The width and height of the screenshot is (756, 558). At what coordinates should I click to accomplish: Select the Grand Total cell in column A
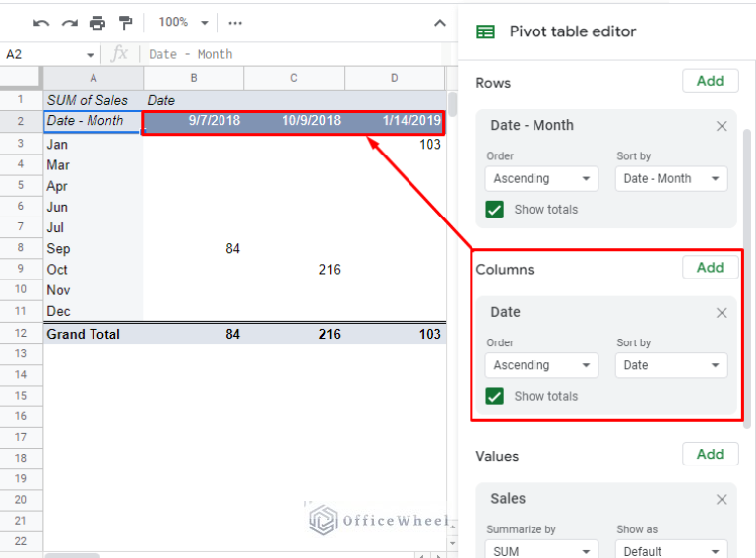click(93, 334)
